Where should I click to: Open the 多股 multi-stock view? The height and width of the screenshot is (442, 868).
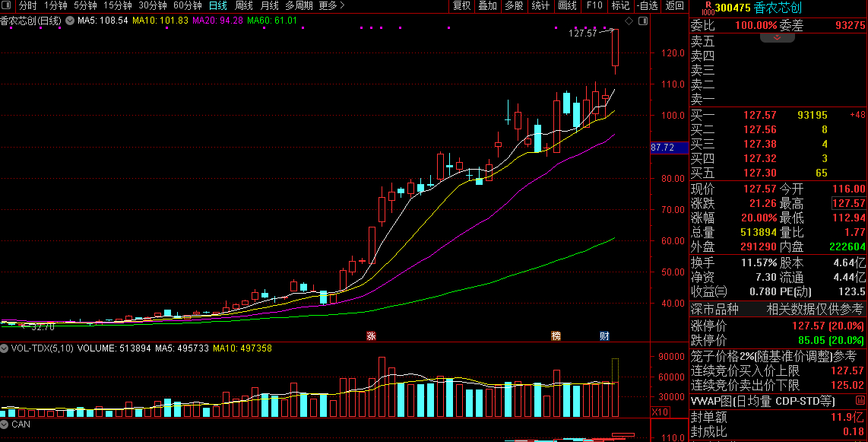click(x=515, y=5)
